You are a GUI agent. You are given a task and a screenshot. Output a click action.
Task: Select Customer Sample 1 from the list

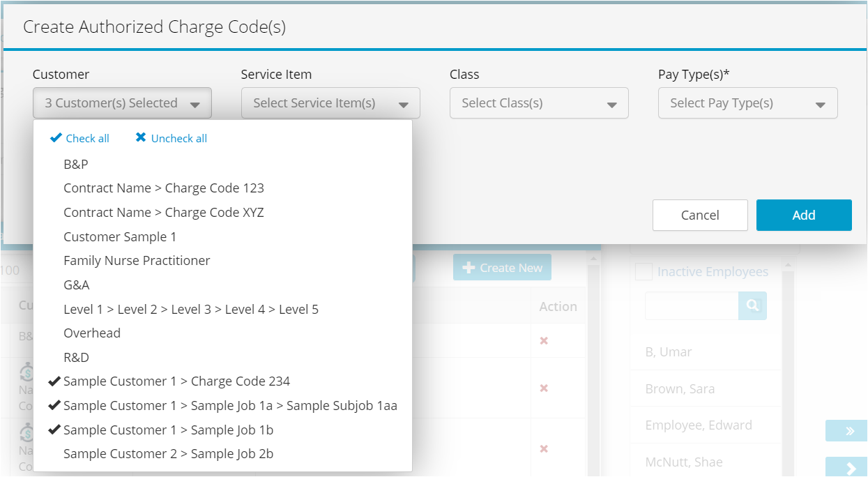pos(119,236)
